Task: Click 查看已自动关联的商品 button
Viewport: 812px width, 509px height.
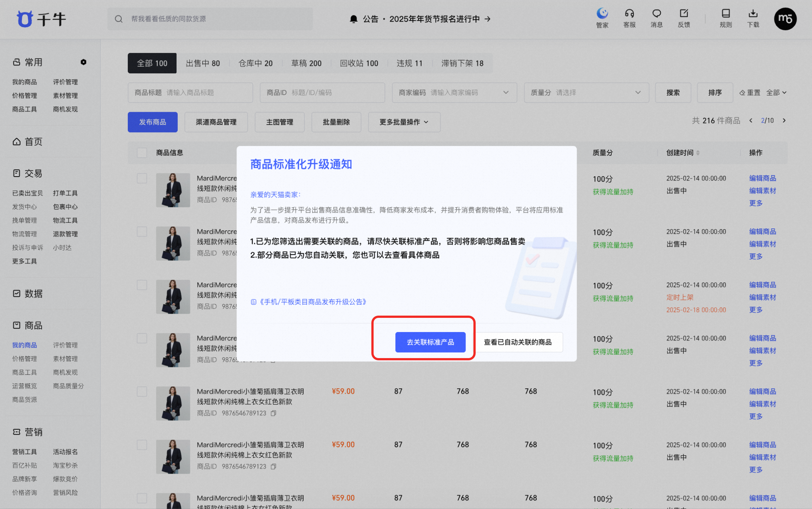Action: click(x=518, y=342)
